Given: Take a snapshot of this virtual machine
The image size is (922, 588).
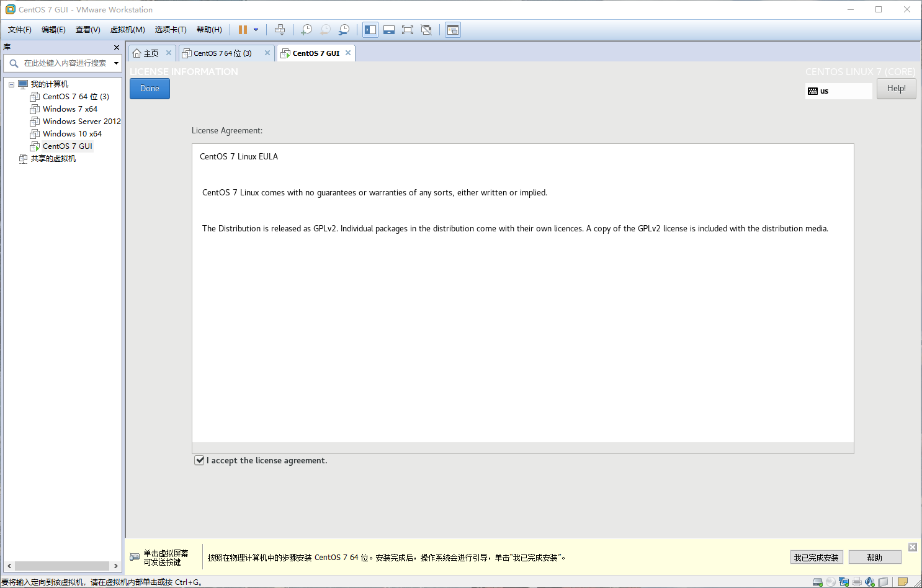Looking at the screenshot, I should (307, 30).
